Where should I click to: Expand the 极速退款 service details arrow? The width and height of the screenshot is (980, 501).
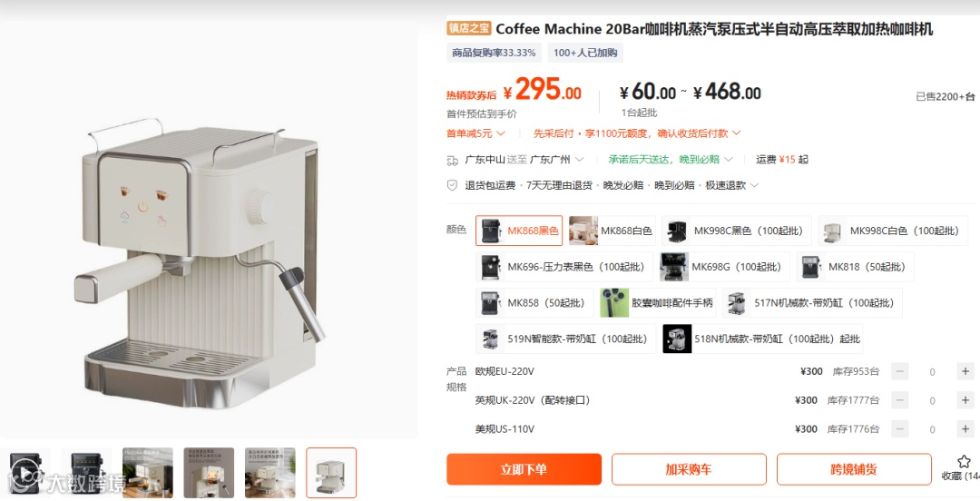[754, 185]
